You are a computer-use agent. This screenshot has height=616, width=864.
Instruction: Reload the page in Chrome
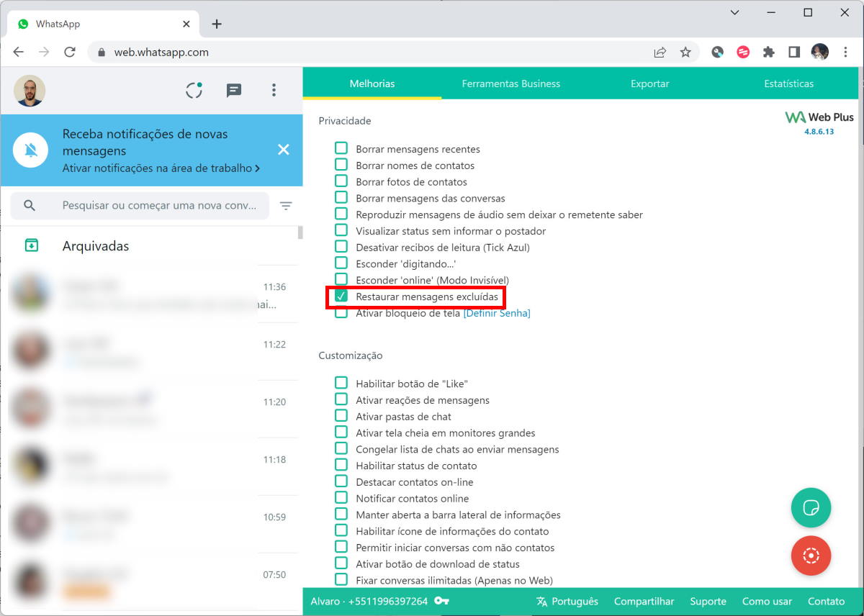click(70, 52)
